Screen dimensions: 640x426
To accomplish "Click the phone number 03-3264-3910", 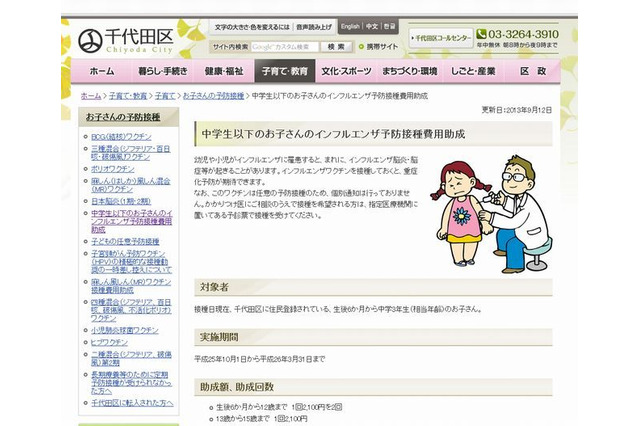I will tap(523, 34).
